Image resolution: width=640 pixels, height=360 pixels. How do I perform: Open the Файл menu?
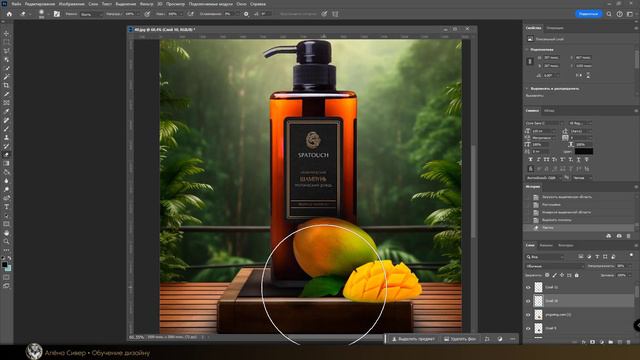(16, 4)
